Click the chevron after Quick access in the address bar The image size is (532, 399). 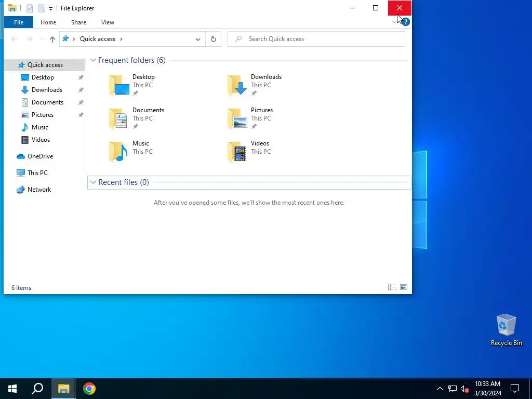point(121,39)
